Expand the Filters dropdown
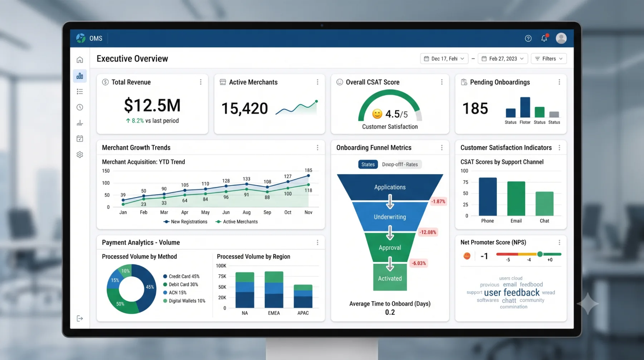This screenshot has width=644, height=360. pos(549,59)
